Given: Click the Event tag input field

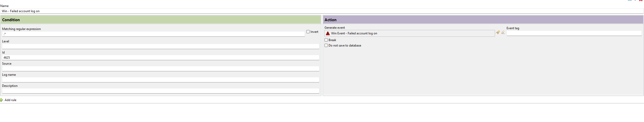Looking at the screenshot, I should (574, 33).
